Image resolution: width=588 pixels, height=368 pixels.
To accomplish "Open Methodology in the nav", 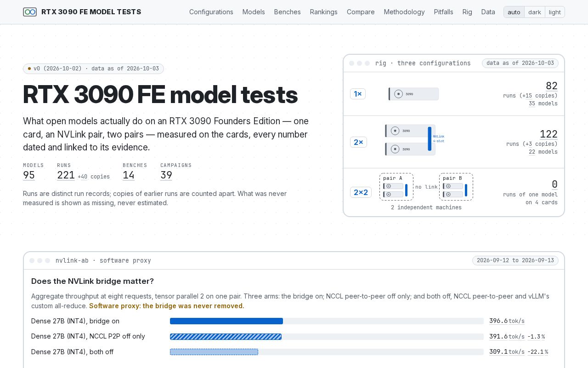I will [404, 12].
